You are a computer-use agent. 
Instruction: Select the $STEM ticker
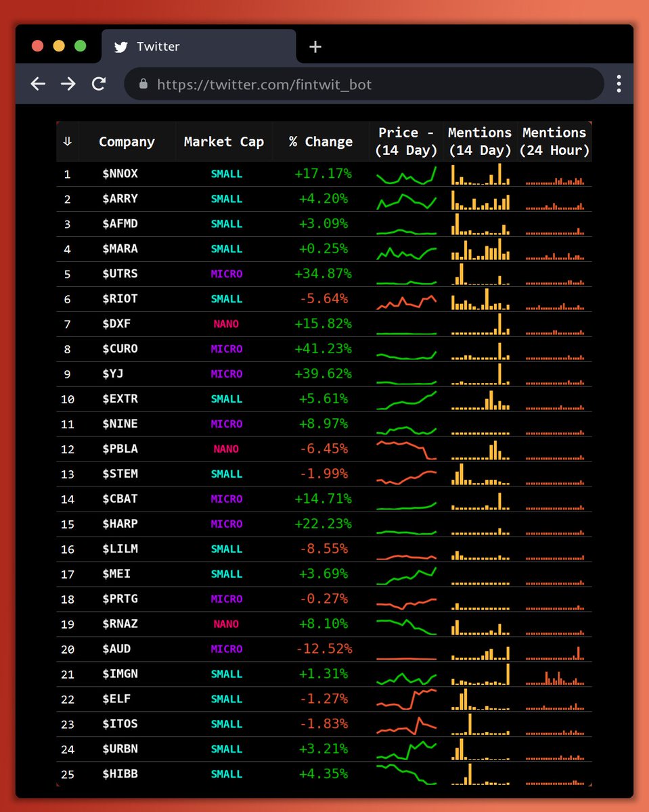pyautogui.click(x=120, y=474)
